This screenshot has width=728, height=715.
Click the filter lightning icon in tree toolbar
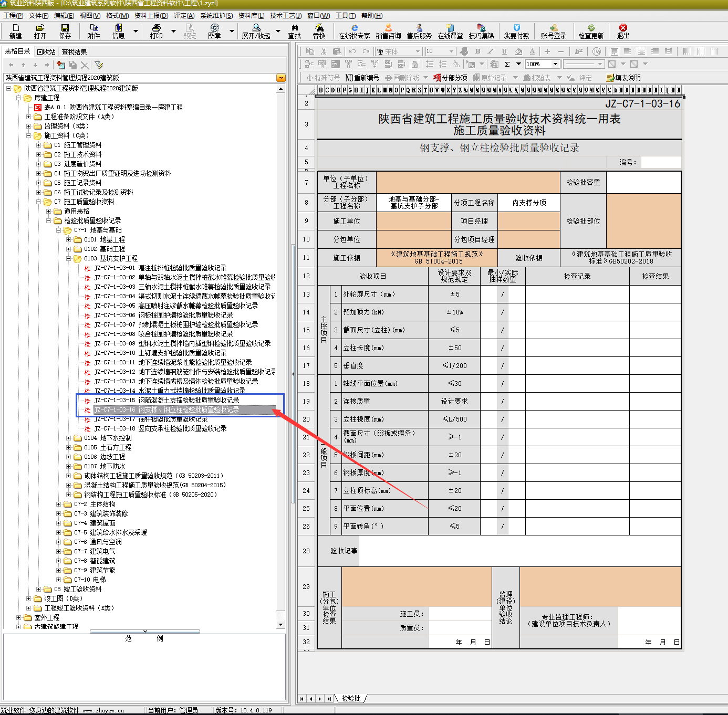coord(99,65)
